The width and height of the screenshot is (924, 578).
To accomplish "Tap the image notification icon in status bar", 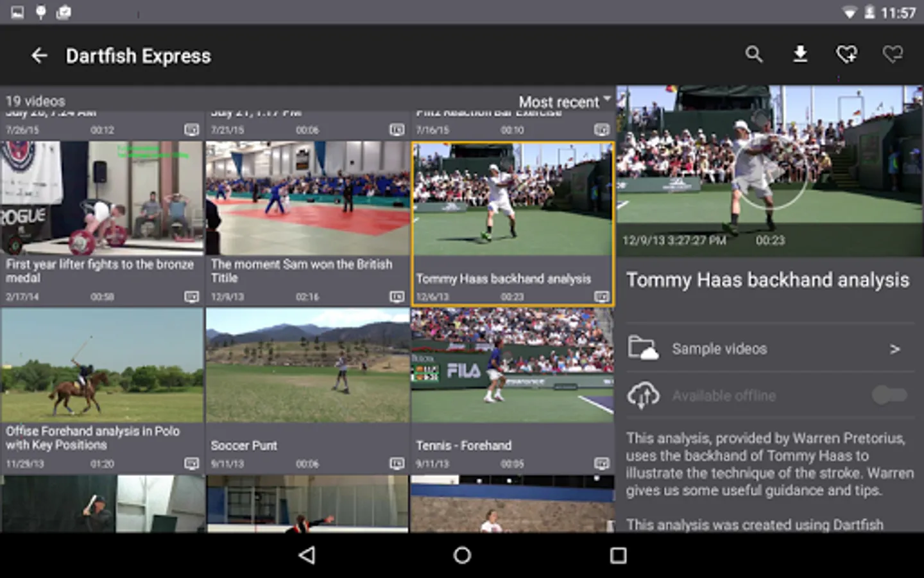I will coord(17,12).
